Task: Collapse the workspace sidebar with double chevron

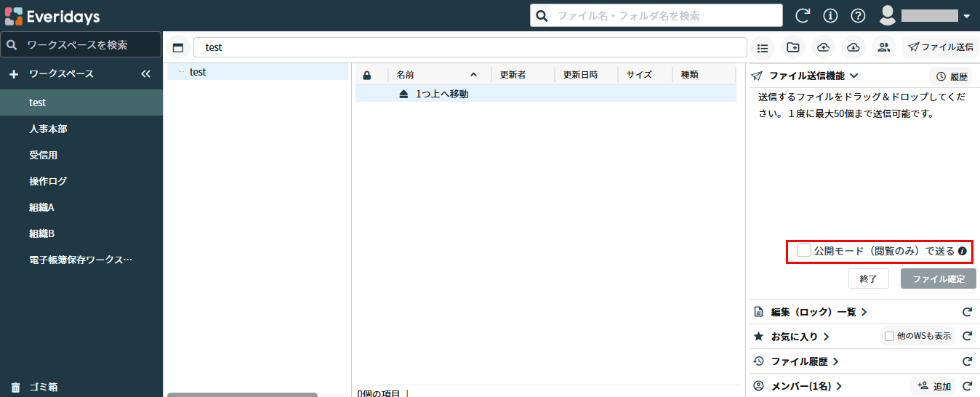Action: tap(145, 74)
